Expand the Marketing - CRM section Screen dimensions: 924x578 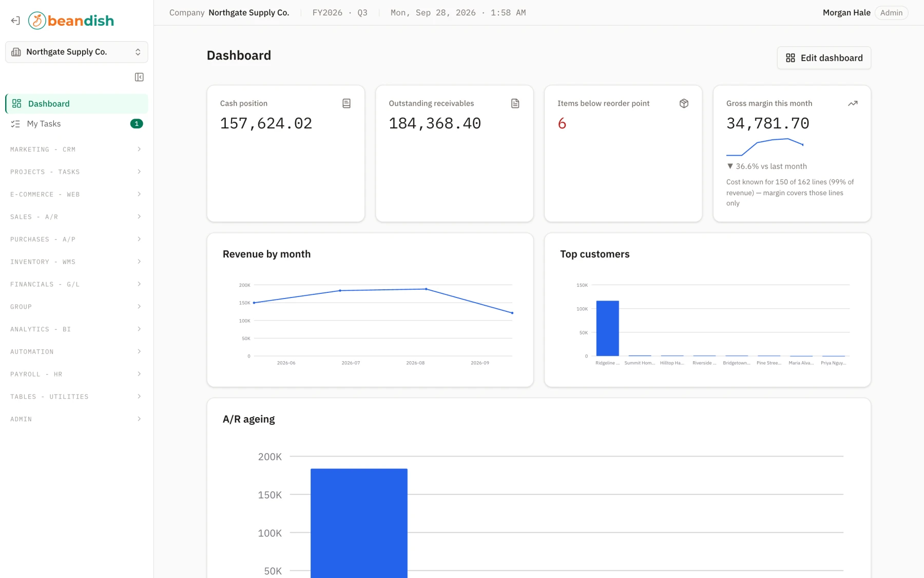tap(76, 150)
